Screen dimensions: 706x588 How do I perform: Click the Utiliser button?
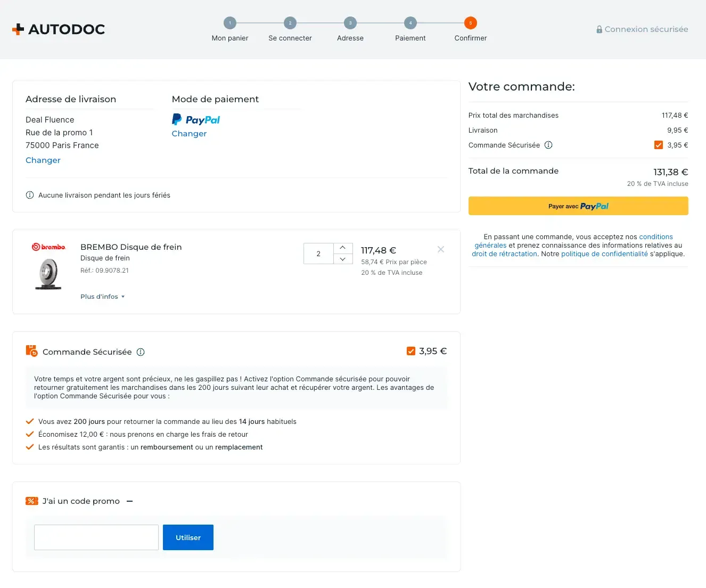point(188,537)
